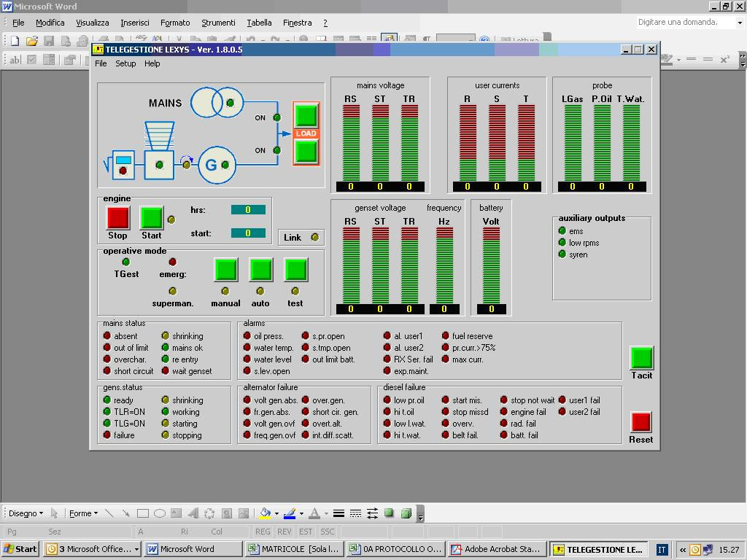Apply the Font Color tool
Image resolution: width=747 pixels, height=560 pixels.
coord(314,513)
